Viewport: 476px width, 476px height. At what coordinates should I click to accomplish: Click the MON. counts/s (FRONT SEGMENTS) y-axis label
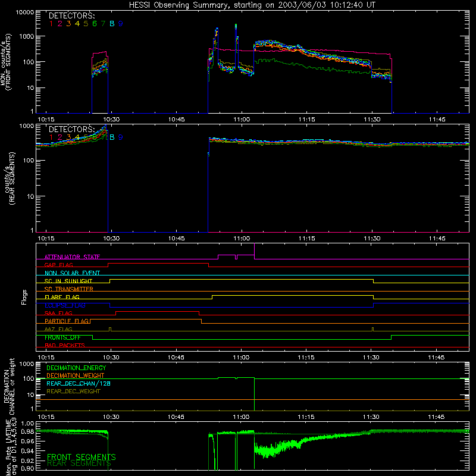click(x=5, y=62)
